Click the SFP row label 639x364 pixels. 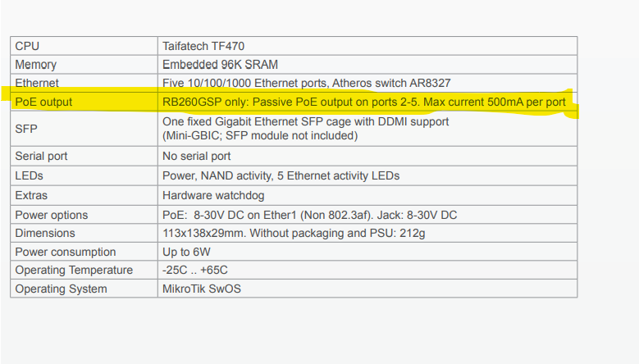25,129
